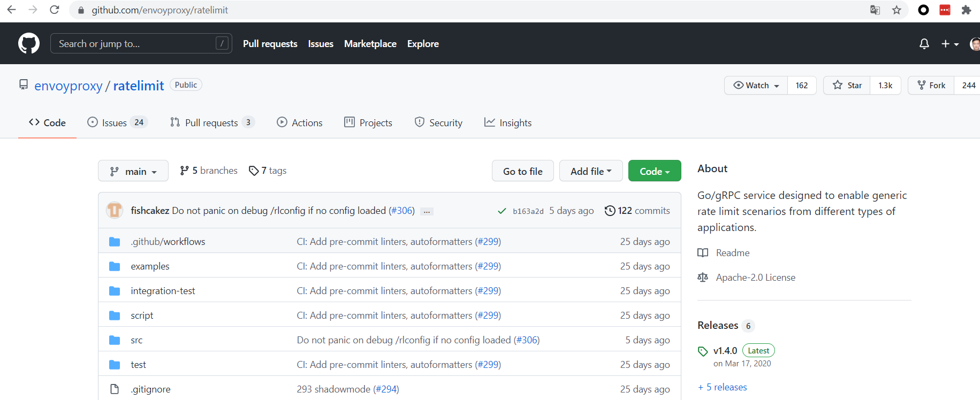The height and width of the screenshot is (400, 980).
Task: Open the main branch selector
Action: coord(133,171)
